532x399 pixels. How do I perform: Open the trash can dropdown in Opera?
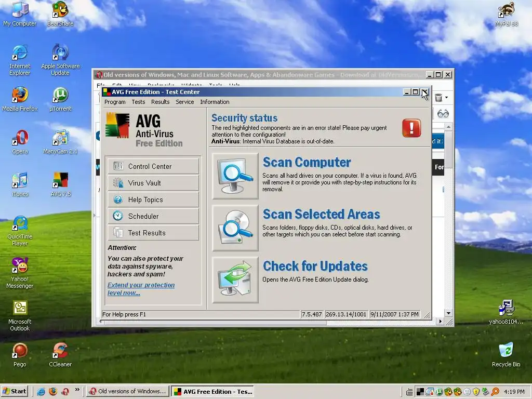point(446,98)
